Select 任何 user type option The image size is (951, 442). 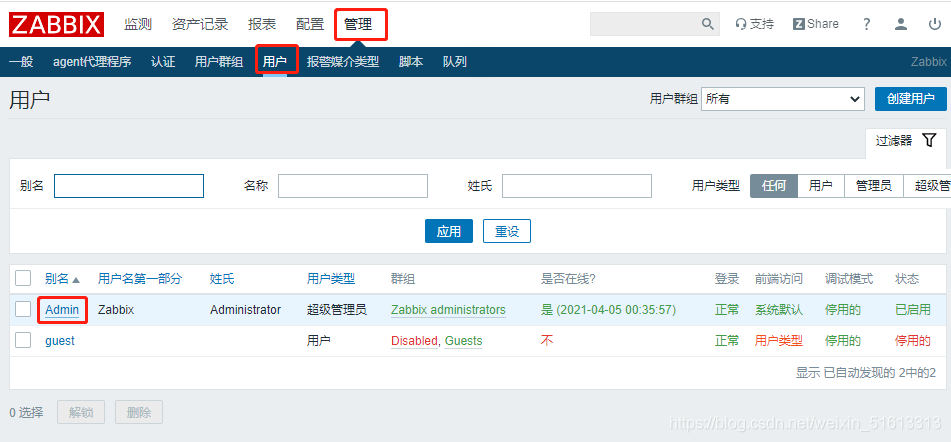[x=774, y=186]
